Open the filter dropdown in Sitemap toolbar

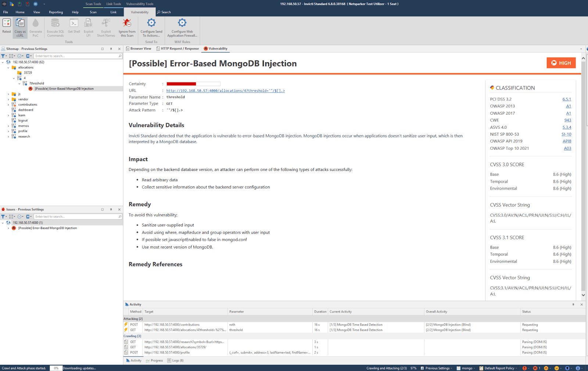4,56
